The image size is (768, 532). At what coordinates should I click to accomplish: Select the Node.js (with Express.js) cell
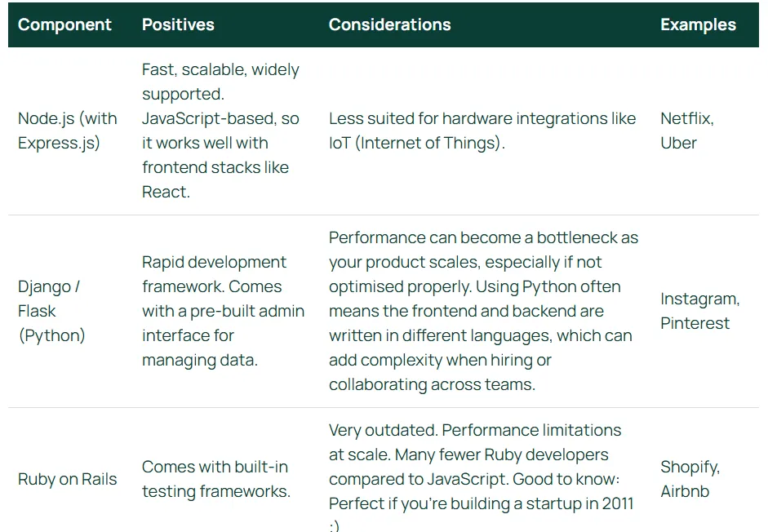(68, 131)
